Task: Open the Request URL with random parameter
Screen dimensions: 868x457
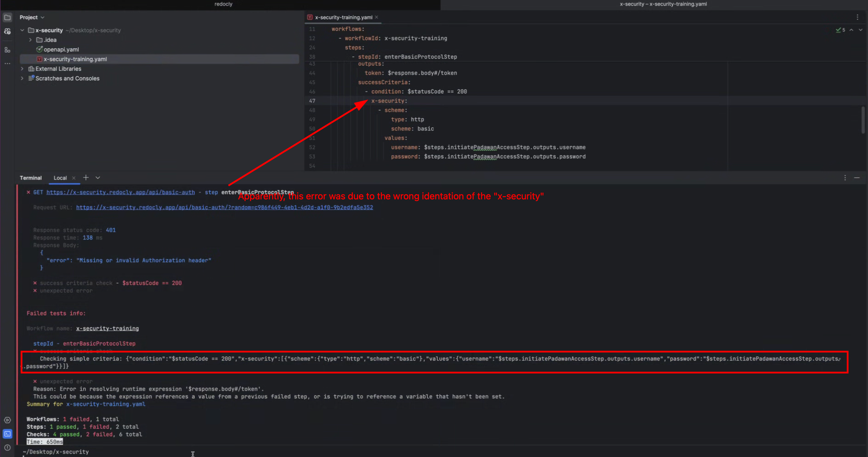Action: click(x=224, y=208)
